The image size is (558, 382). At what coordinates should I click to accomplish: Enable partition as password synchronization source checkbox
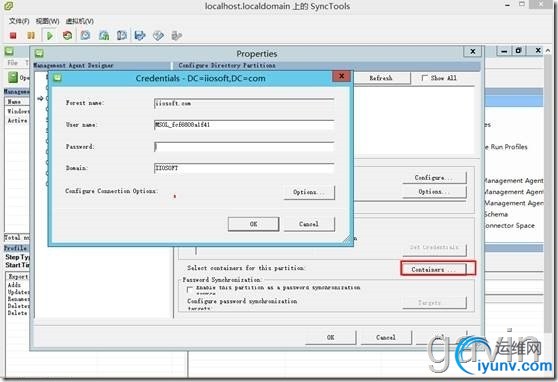point(190,289)
